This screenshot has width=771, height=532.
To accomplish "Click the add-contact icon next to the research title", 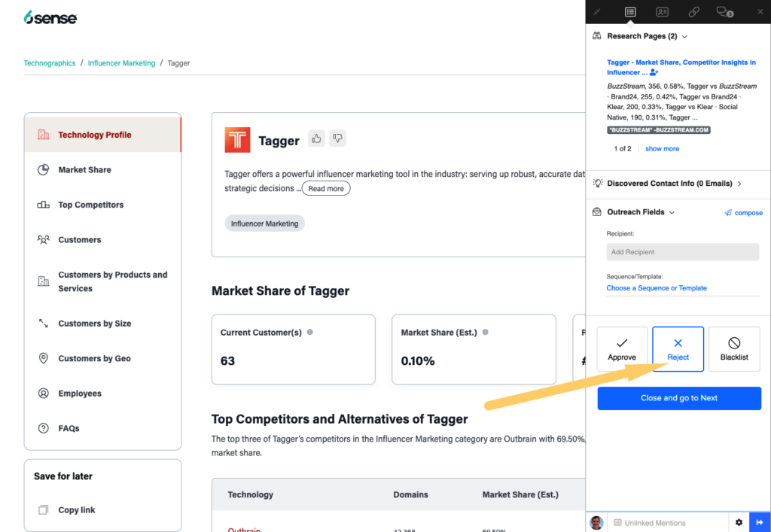I will point(654,72).
